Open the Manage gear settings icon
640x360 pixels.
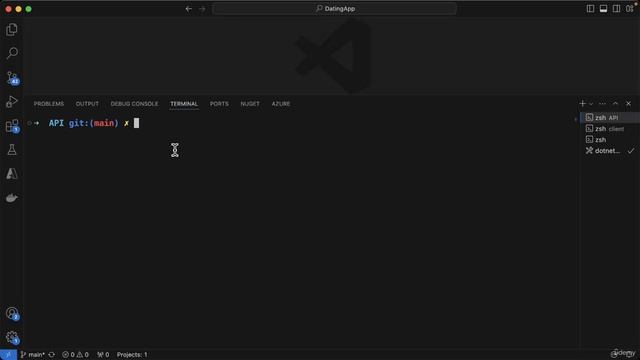[12, 337]
